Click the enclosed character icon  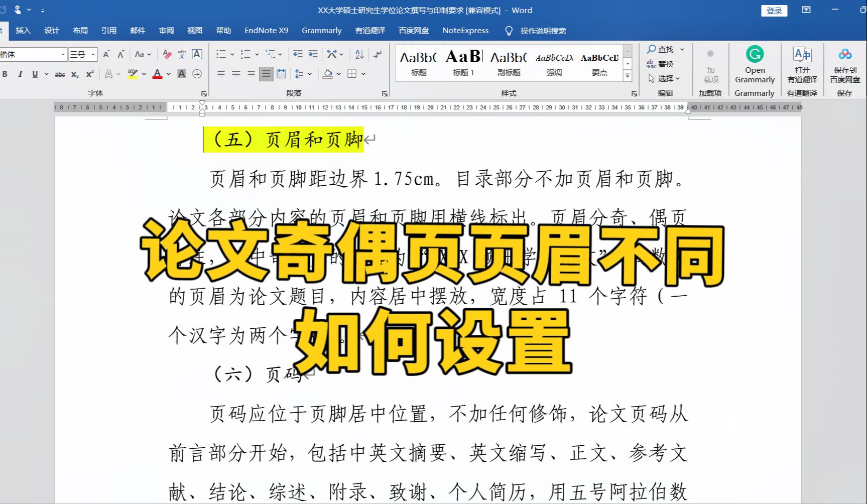[x=197, y=74]
